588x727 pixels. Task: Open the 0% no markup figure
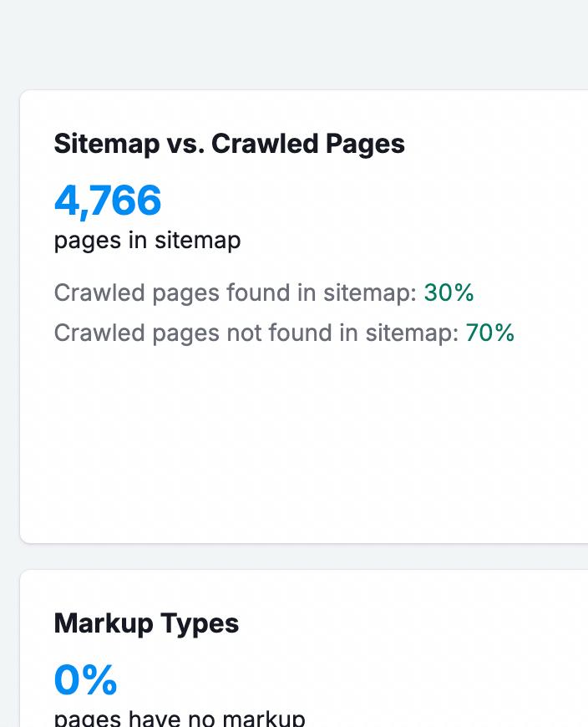[x=85, y=680]
